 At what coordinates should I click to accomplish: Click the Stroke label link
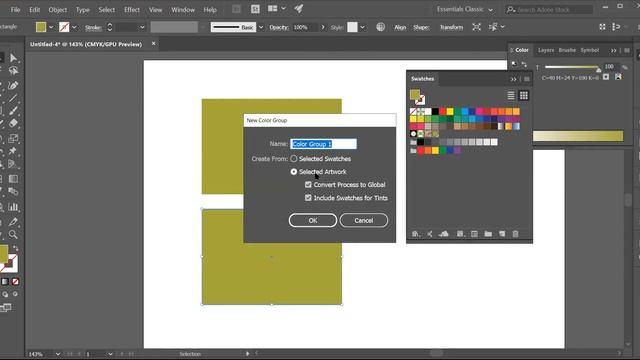click(x=93, y=28)
